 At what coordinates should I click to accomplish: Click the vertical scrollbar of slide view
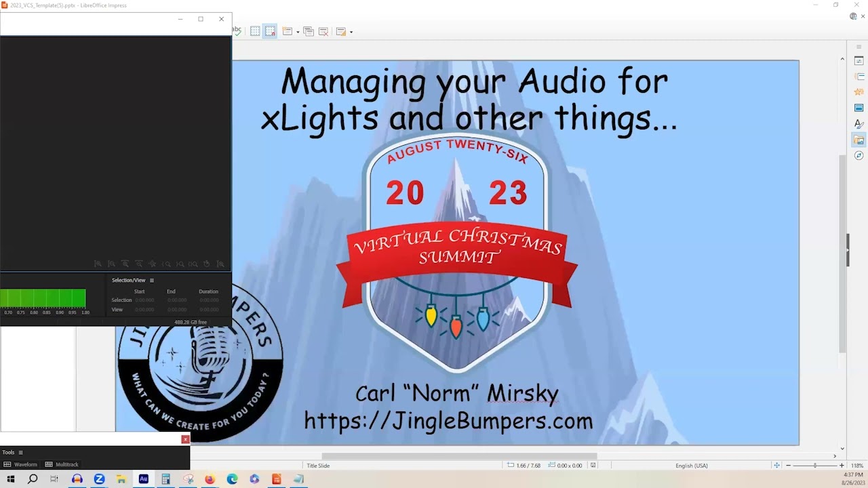click(x=843, y=254)
